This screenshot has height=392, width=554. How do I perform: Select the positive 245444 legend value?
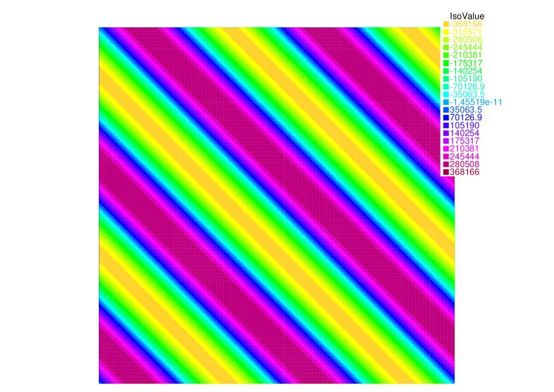click(x=465, y=156)
